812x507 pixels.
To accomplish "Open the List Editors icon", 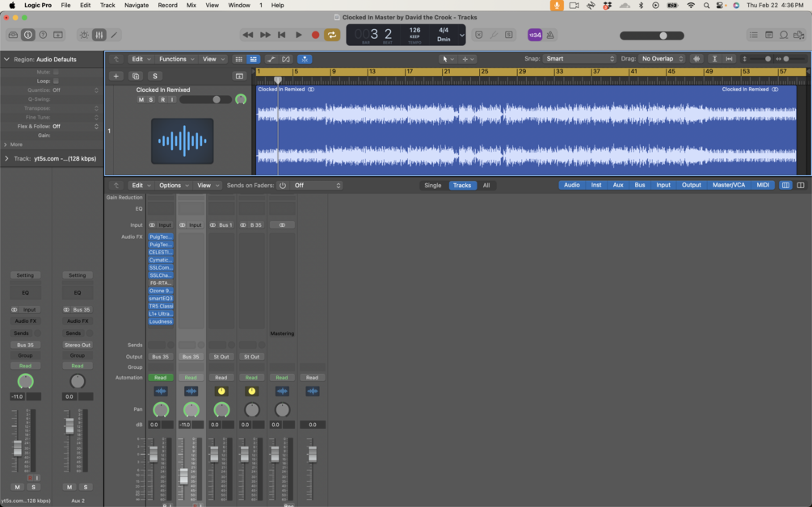I will click(x=754, y=35).
